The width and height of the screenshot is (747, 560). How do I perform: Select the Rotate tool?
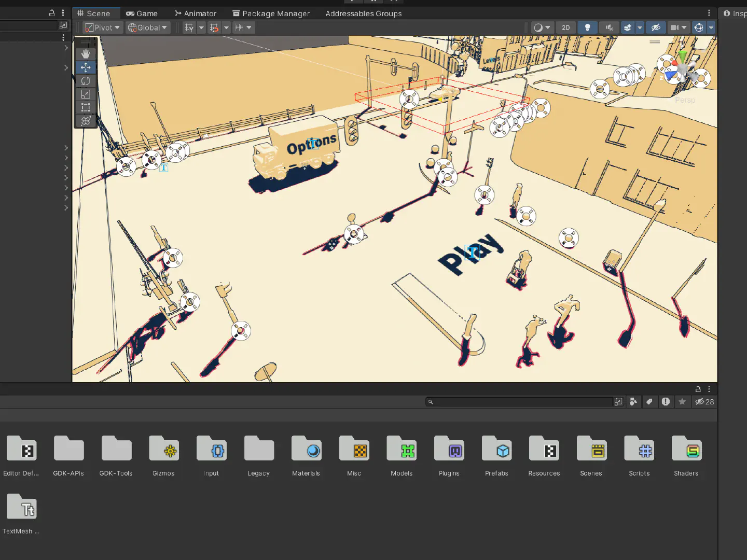86,81
